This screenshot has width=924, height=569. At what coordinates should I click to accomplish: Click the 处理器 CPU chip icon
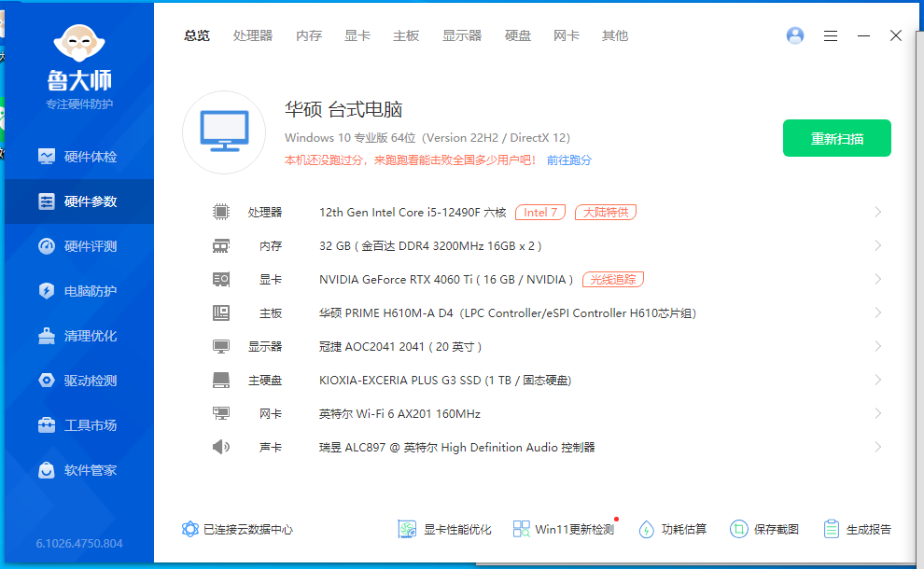click(221, 212)
